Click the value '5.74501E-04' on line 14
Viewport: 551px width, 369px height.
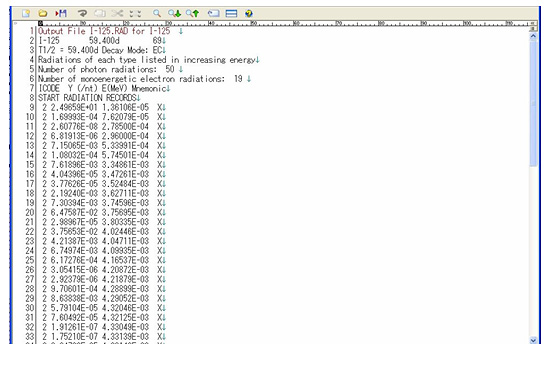tap(125, 155)
